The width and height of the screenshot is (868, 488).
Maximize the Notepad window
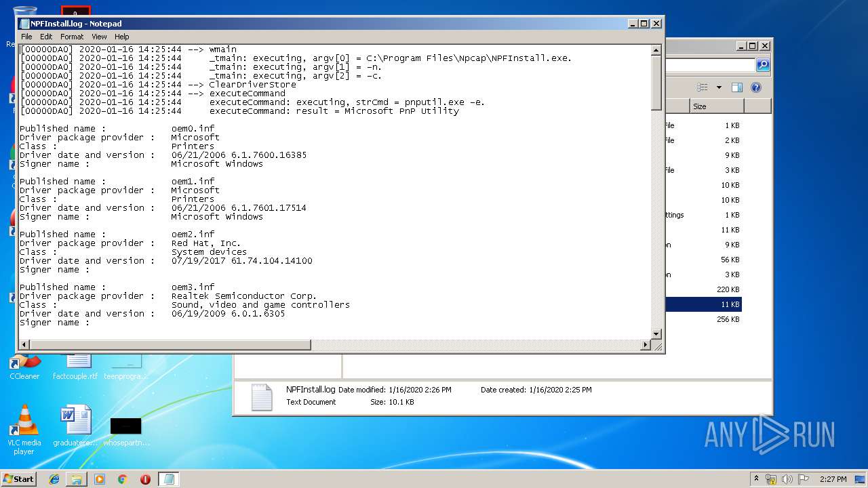[644, 23]
